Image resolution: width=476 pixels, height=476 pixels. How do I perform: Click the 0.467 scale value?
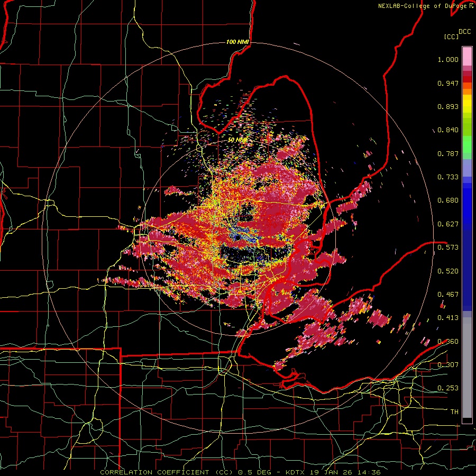tap(448, 295)
